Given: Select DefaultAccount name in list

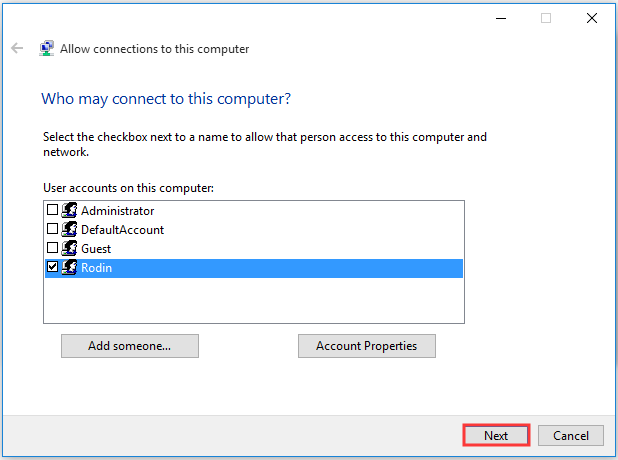Looking at the screenshot, I should pos(122,230).
